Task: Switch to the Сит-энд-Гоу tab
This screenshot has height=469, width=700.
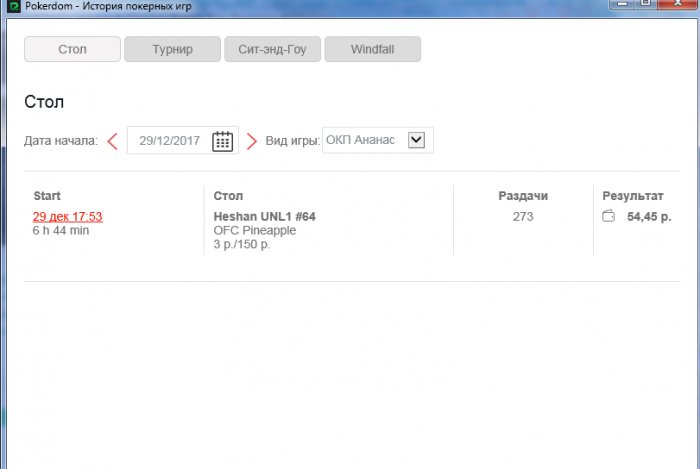Action: [272, 49]
